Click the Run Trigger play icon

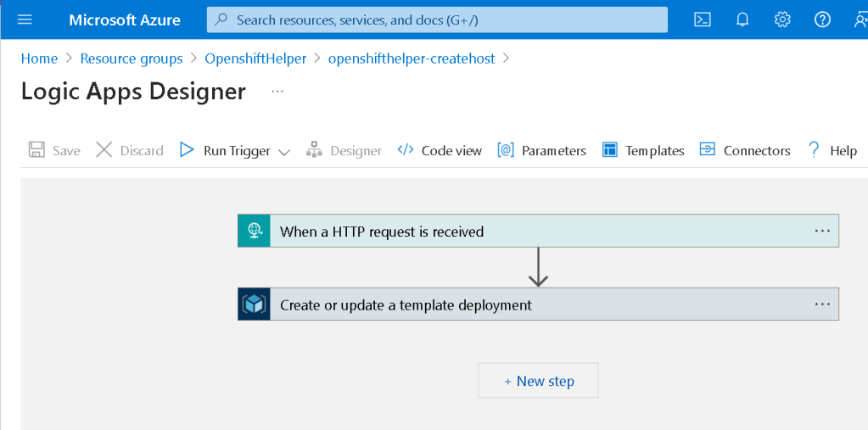click(x=188, y=150)
